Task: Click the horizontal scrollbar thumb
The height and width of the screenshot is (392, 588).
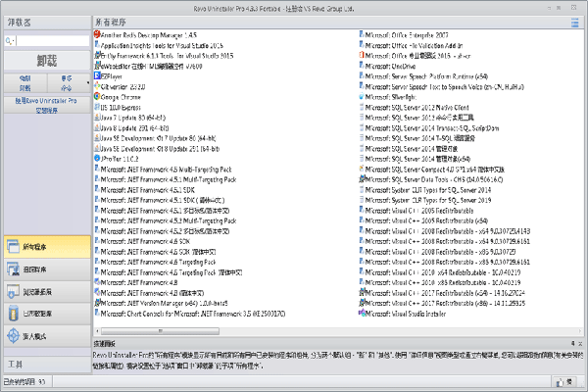Action: [160, 331]
